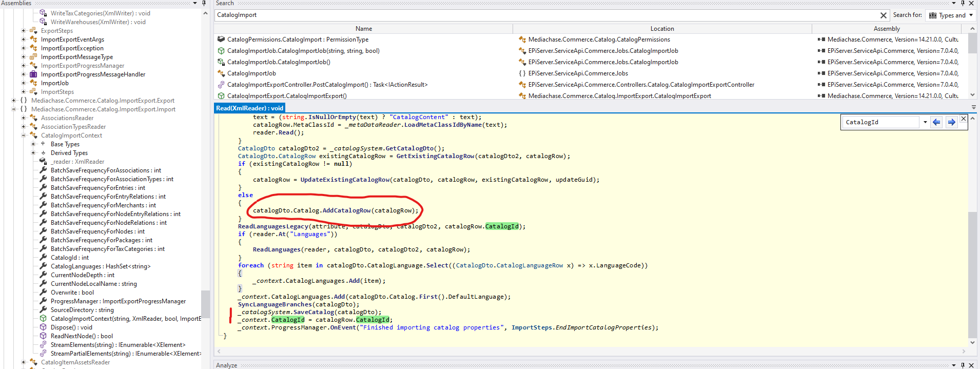Click in the CatalogImport search field

click(544, 15)
